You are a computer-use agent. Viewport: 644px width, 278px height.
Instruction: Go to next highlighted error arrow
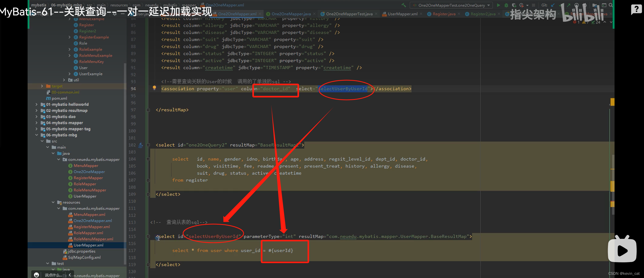611,22
